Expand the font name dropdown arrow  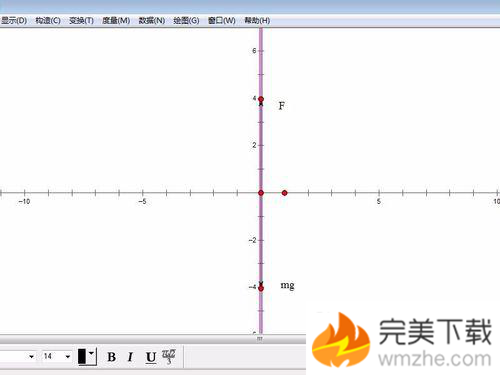pyautogui.click(x=31, y=357)
